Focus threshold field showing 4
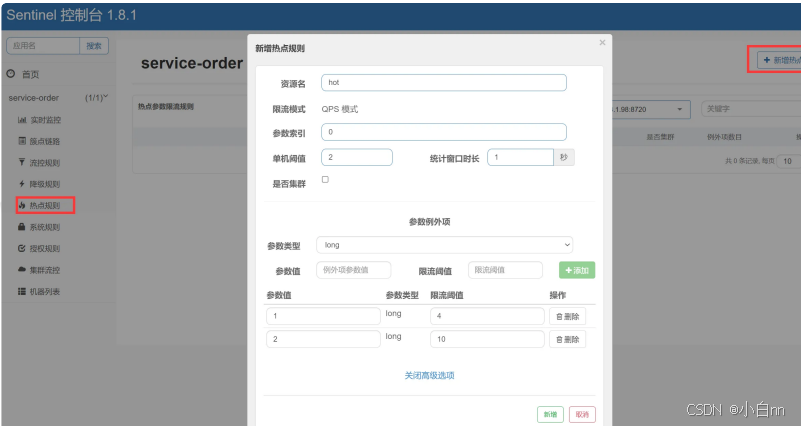Screen dimensions: 801x426 coord(487,316)
